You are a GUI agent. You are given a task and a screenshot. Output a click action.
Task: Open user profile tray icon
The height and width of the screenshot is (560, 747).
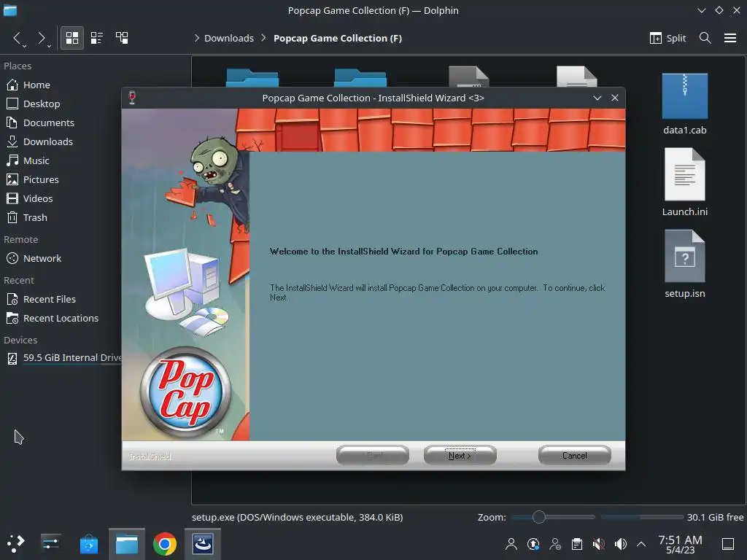click(x=511, y=544)
